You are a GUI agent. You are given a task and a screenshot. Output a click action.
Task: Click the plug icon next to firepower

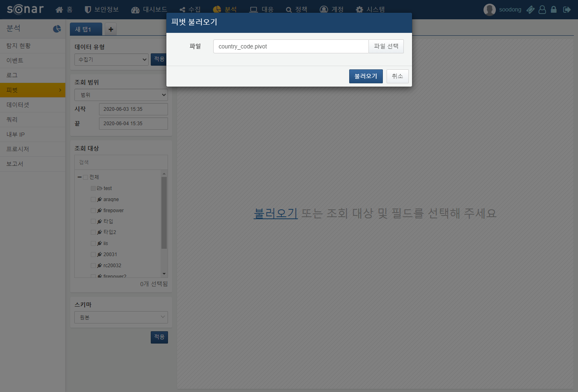click(x=99, y=211)
